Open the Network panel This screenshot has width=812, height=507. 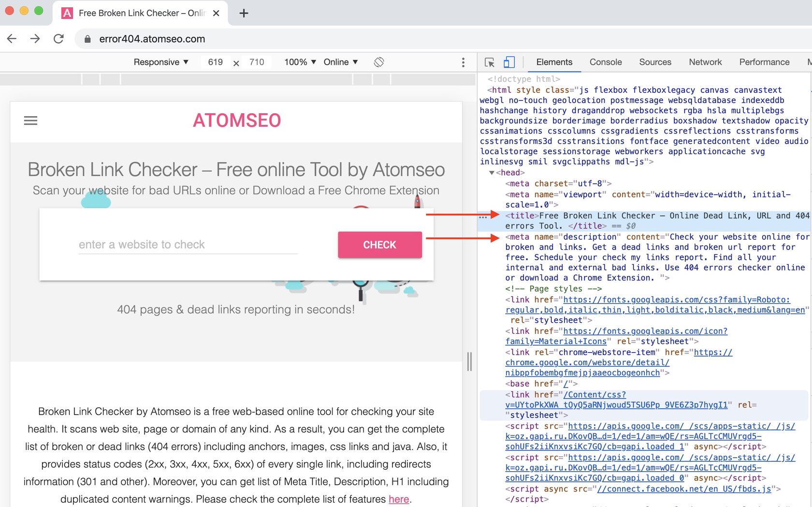point(705,62)
